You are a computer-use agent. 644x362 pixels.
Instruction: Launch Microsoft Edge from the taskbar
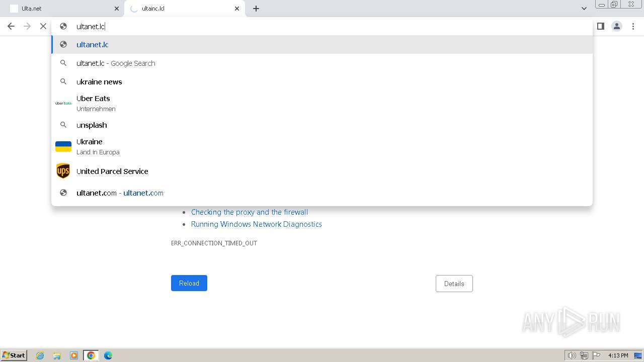108,355
